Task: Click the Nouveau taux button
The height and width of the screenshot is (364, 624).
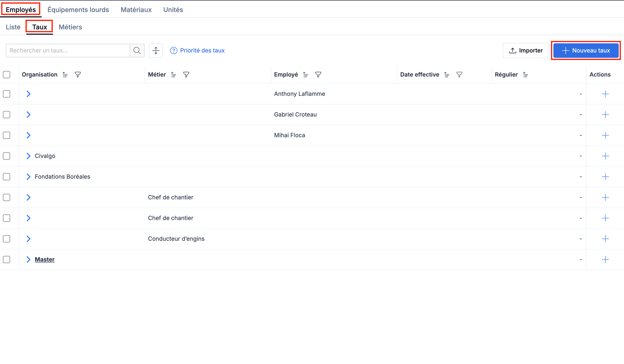Action: pos(586,51)
